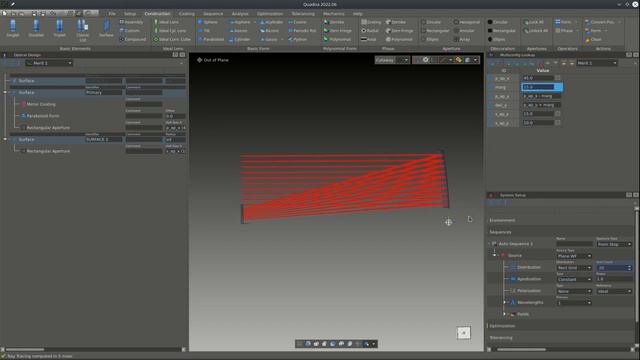Insert an Ideal Lens
Viewport: 640px width, 360px height.
point(167,22)
